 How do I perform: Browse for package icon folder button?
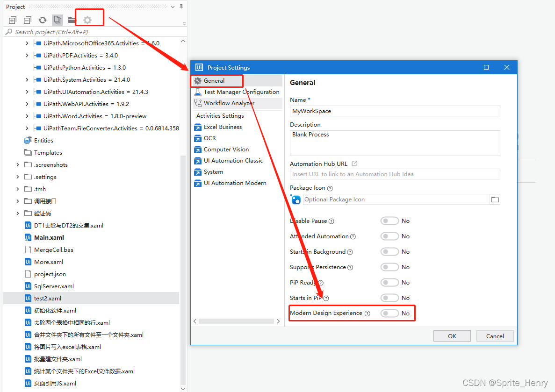coord(495,200)
